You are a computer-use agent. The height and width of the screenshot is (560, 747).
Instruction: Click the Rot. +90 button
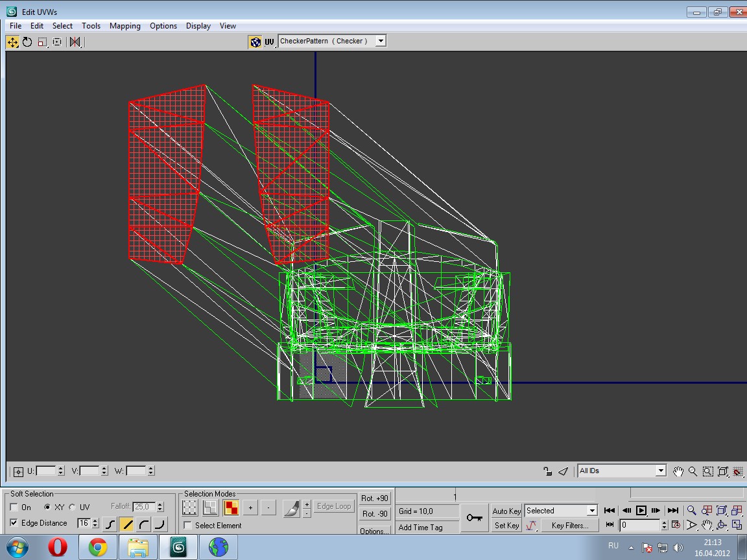point(375,498)
